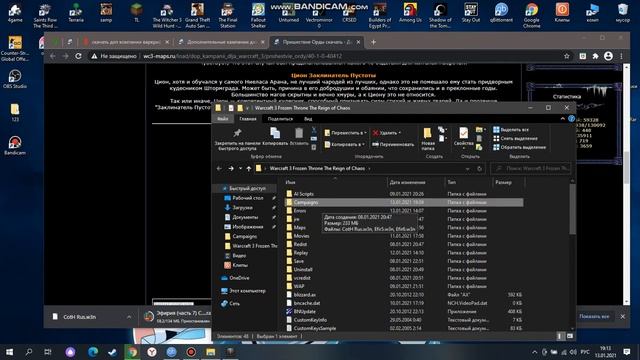Click the Переименовать (Rename) ribbon button
This screenshot has width=640, height=360.
393,144
